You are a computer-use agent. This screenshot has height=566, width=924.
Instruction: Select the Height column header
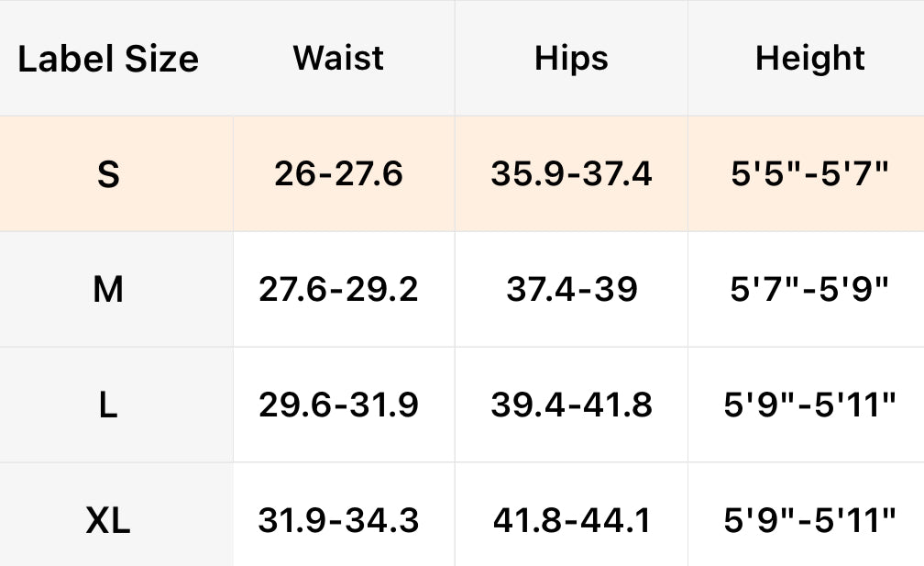(809, 59)
